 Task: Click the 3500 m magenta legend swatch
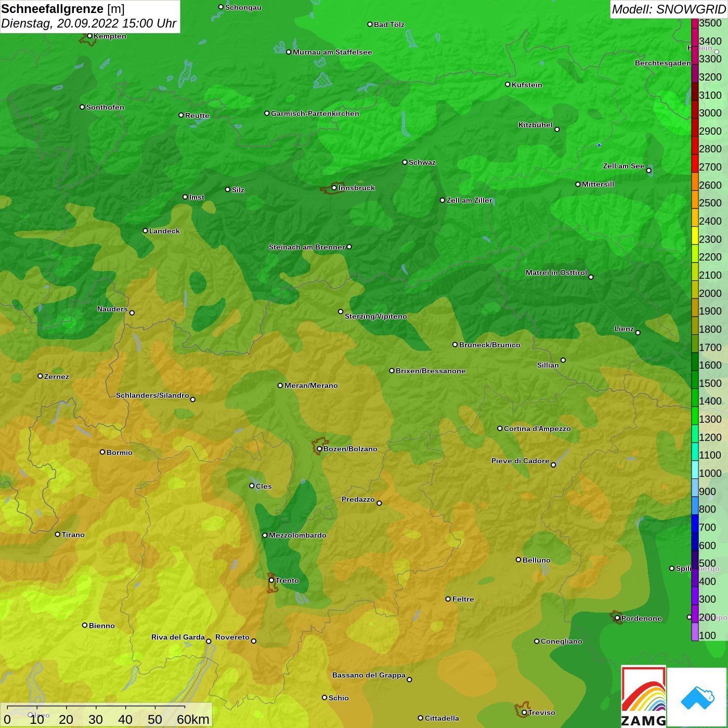[695, 23]
